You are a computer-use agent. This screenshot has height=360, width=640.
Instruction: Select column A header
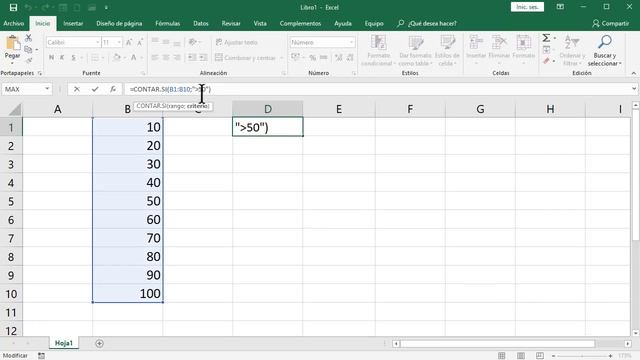tap(58, 109)
